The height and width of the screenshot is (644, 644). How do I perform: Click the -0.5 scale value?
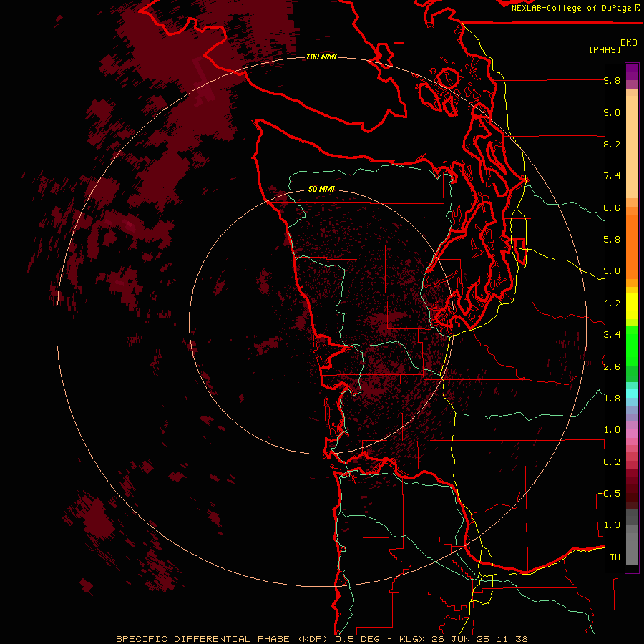609,494
